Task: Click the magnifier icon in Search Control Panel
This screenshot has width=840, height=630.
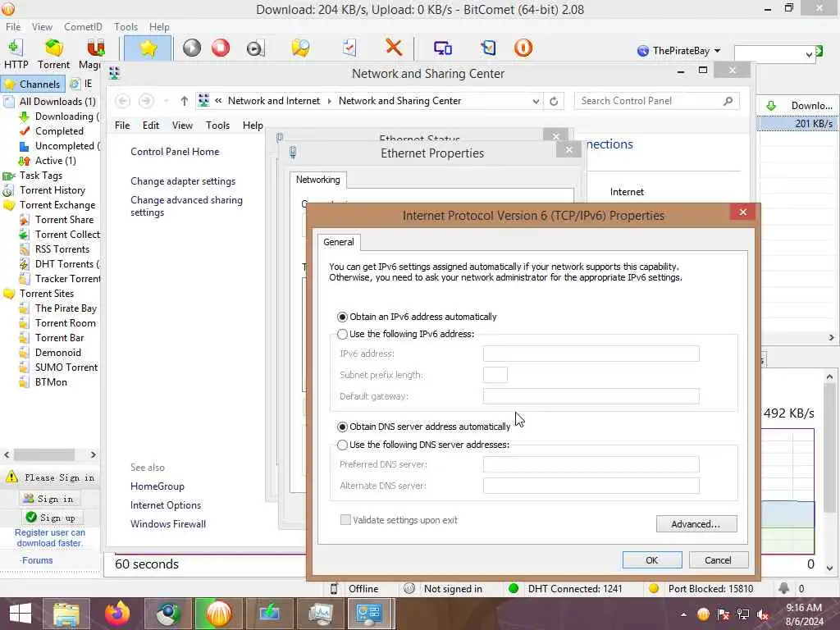Action: point(728,101)
